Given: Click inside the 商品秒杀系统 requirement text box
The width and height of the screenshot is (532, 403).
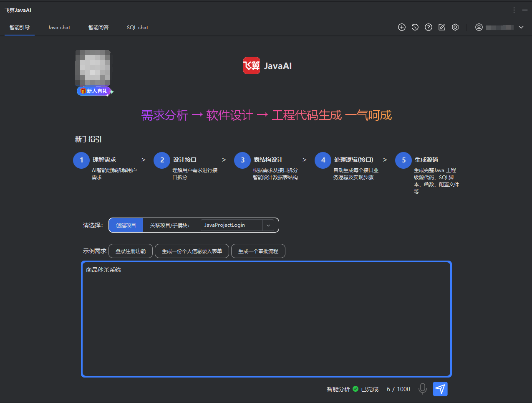Looking at the screenshot, I should pos(266,319).
